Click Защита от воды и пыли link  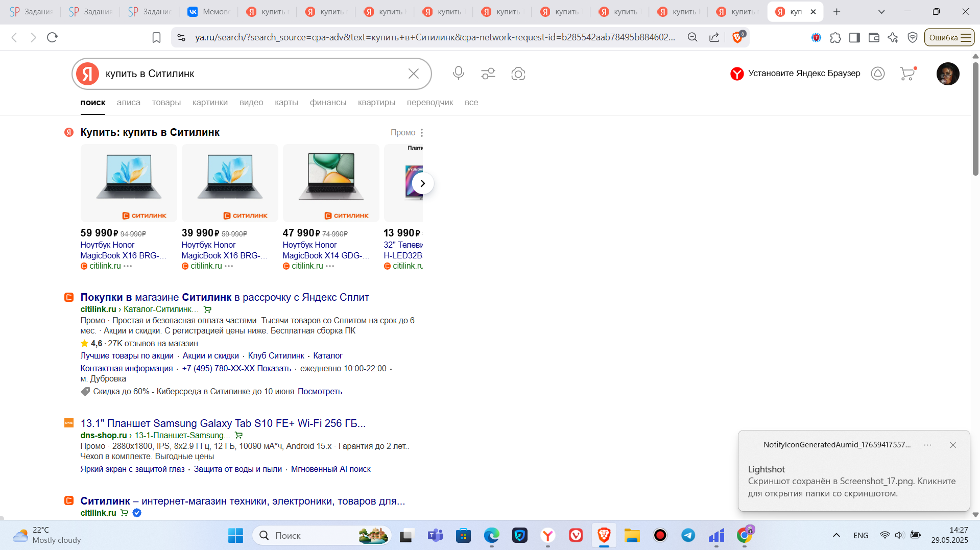pyautogui.click(x=238, y=469)
